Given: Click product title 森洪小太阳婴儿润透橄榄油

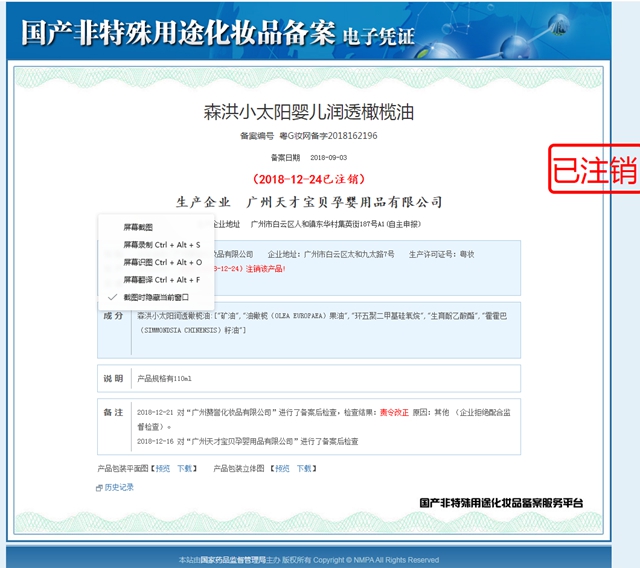Looking at the screenshot, I should (309, 112).
